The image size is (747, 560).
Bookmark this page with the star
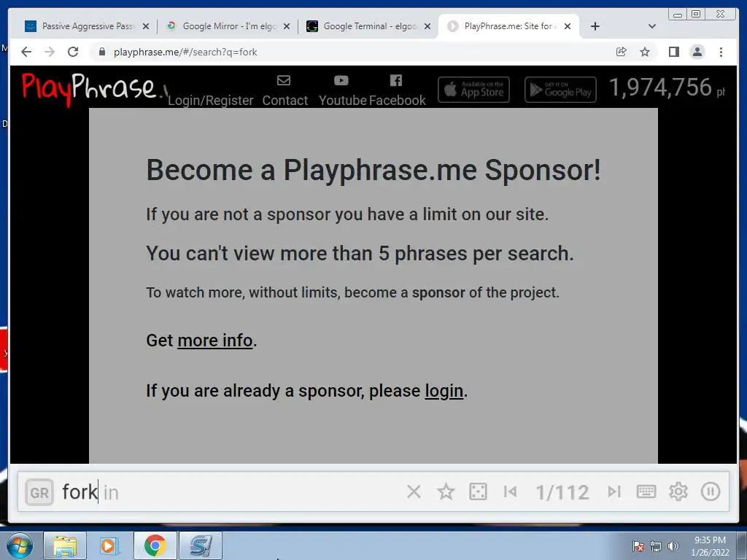pyautogui.click(x=645, y=52)
